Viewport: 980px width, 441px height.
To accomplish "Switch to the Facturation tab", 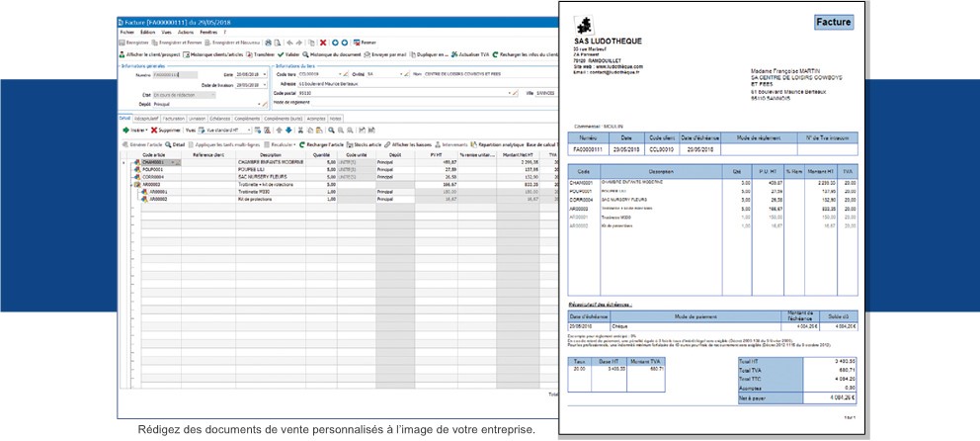I will (174, 118).
